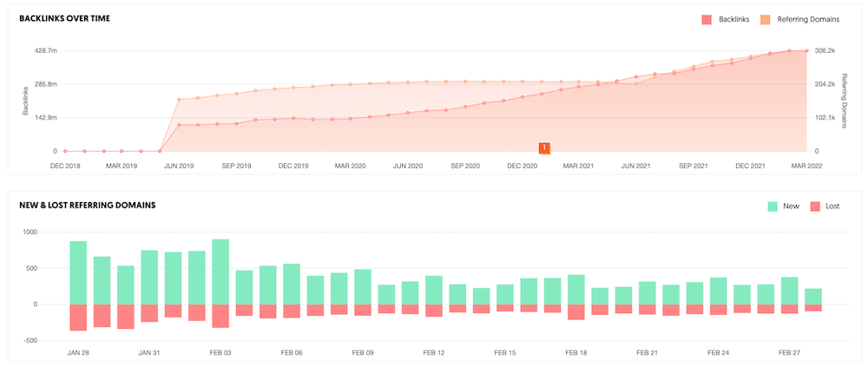The image size is (868, 367).
Task: Toggle the Lost series legend label
Action: [832, 206]
